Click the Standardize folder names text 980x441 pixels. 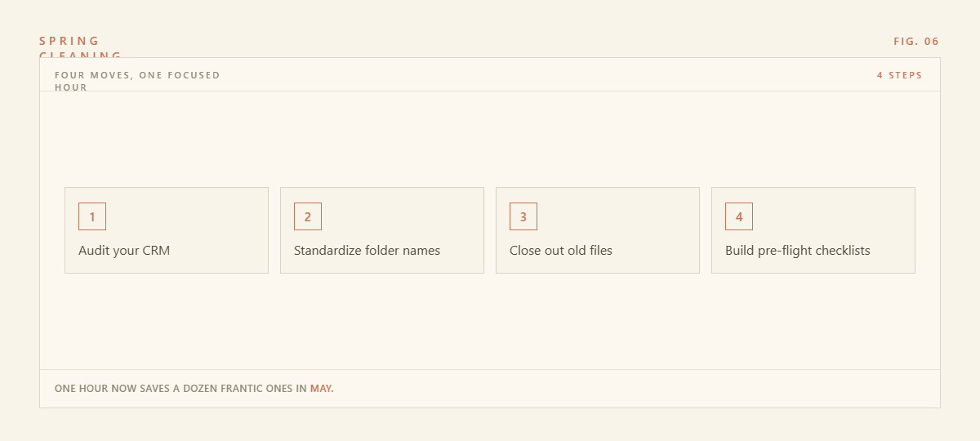pos(367,251)
